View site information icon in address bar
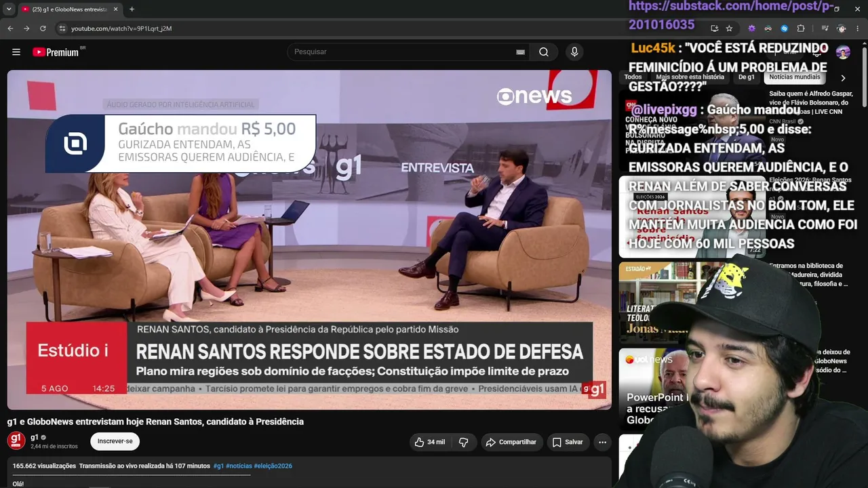Image resolution: width=868 pixels, height=488 pixels. (62, 28)
